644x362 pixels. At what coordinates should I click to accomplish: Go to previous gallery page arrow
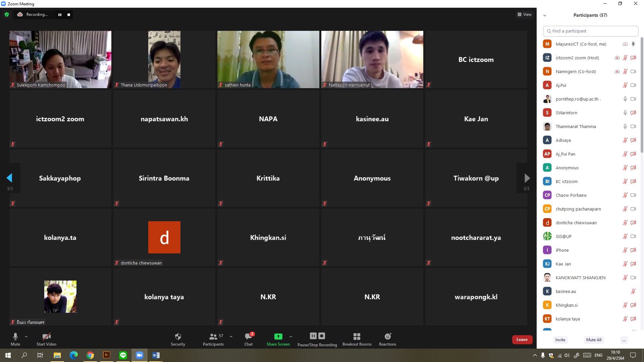coord(9,178)
